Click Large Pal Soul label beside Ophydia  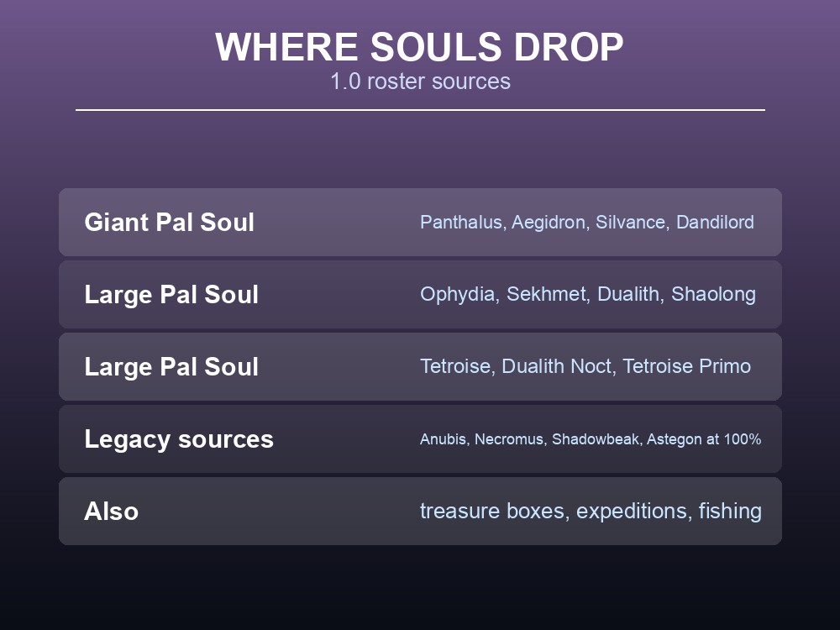click(x=171, y=295)
